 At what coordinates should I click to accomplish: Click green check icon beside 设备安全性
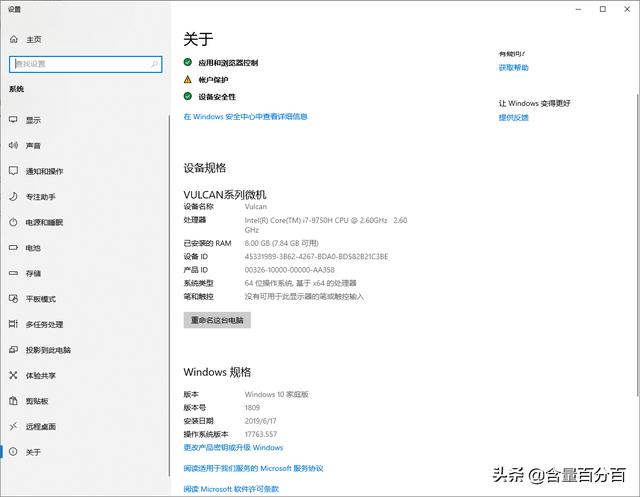tap(188, 96)
